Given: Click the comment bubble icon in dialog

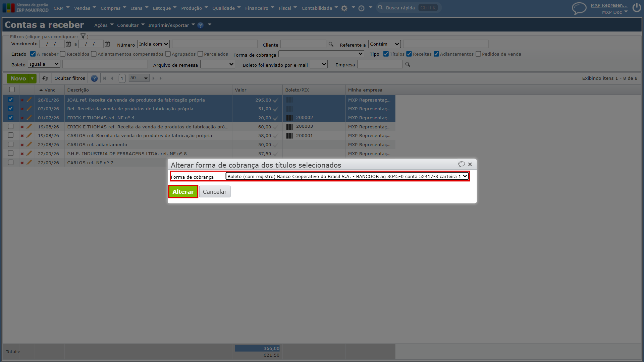Looking at the screenshot, I should tap(462, 164).
